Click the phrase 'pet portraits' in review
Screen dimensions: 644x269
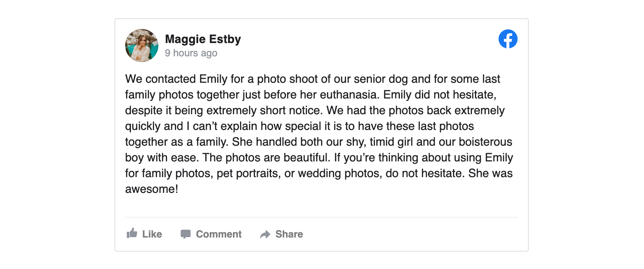pyautogui.click(x=247, y=173)
